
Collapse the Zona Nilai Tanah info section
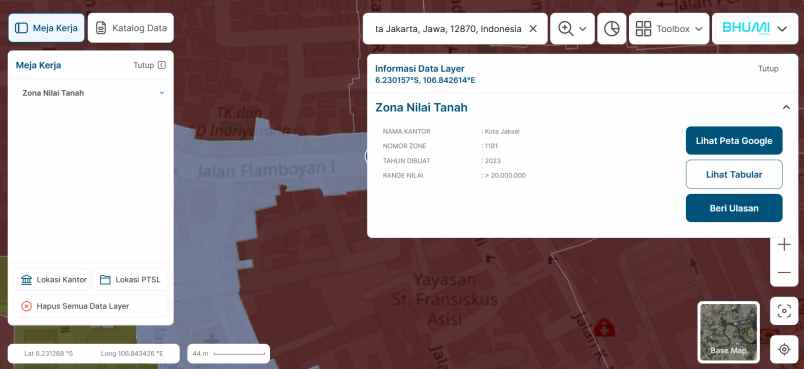click(786, 108)
